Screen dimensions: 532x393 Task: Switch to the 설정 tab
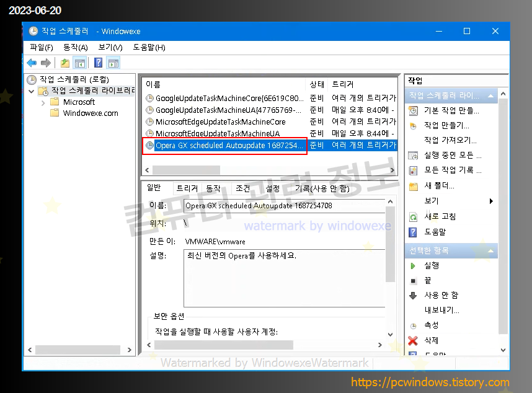point(272,188)
